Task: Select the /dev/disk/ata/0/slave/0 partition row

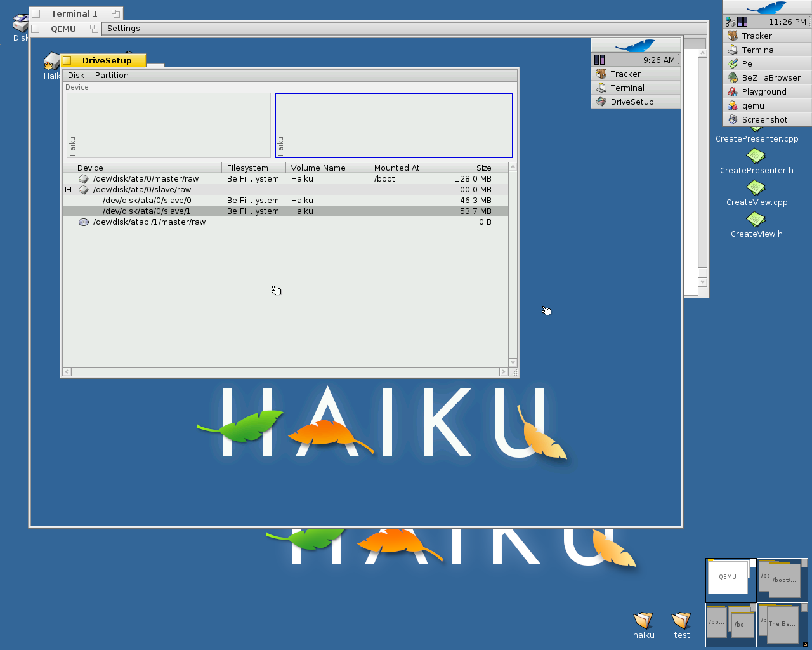Action: coord(285,201)
